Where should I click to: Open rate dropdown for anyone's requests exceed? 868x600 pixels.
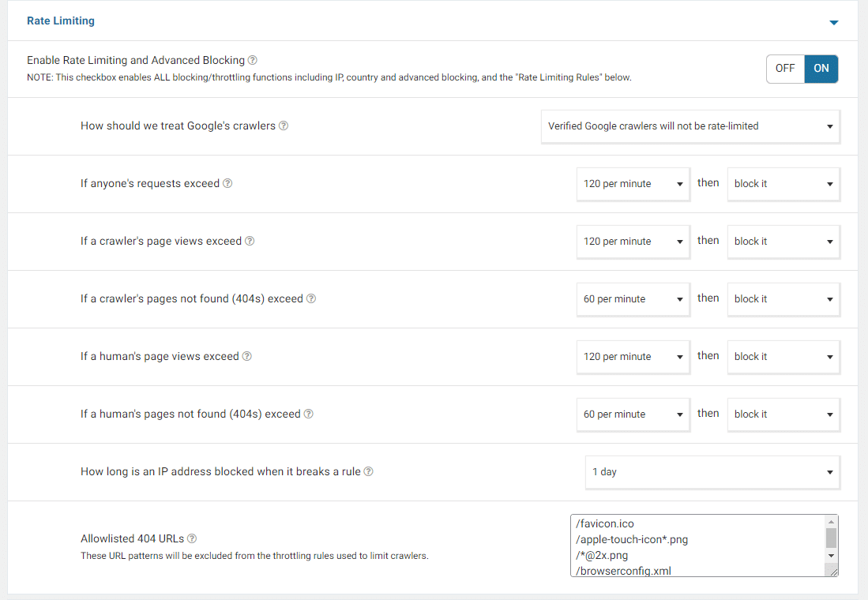coord(633,184)
